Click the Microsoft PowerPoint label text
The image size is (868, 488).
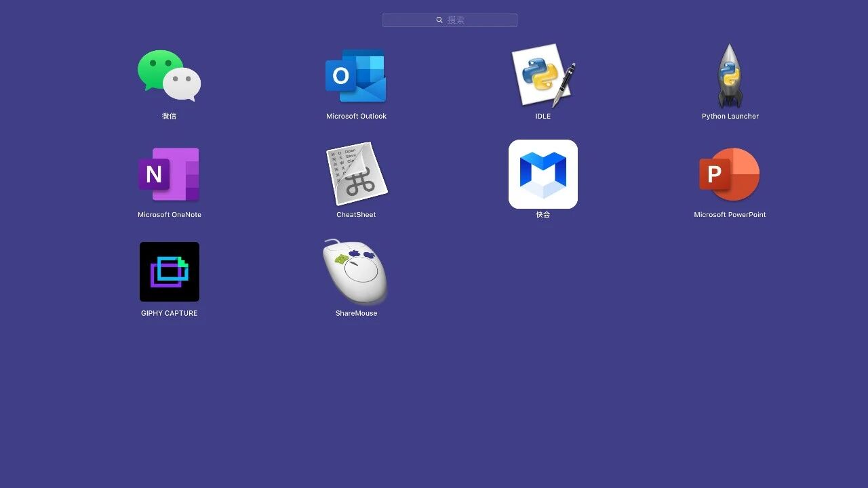click(730, 215)
